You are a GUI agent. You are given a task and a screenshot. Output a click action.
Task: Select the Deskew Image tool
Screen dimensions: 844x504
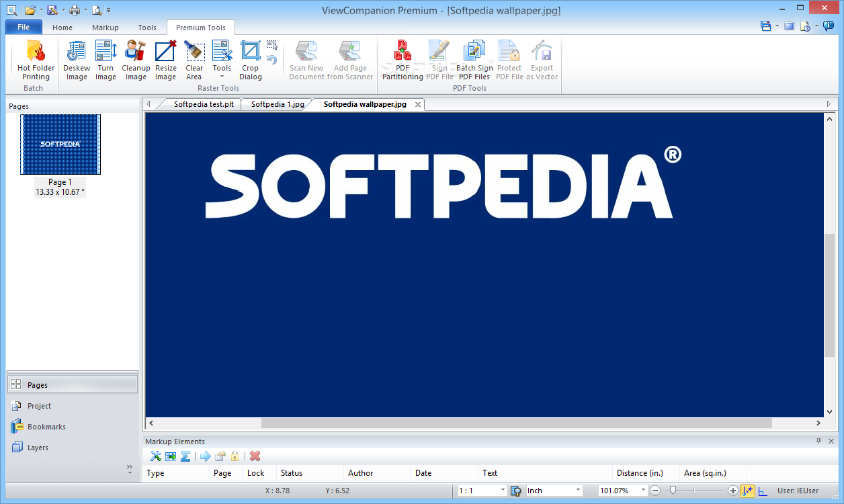tap(77, 60)
